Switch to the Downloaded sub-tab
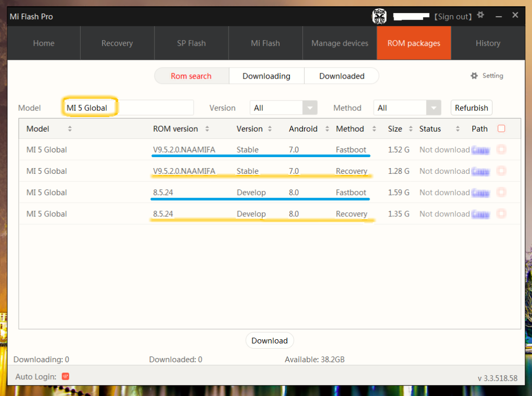This screenshot has width=532, height=396. (x=341, y=76)
